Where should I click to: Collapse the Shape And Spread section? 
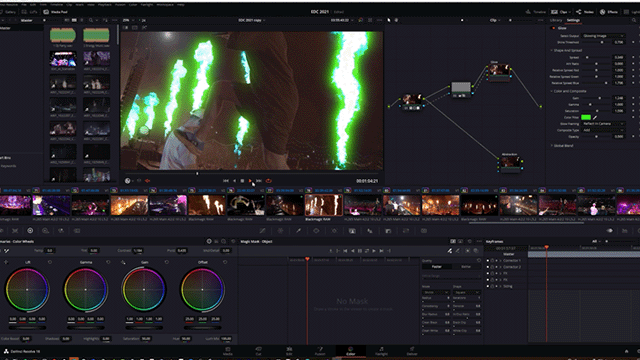551,51
